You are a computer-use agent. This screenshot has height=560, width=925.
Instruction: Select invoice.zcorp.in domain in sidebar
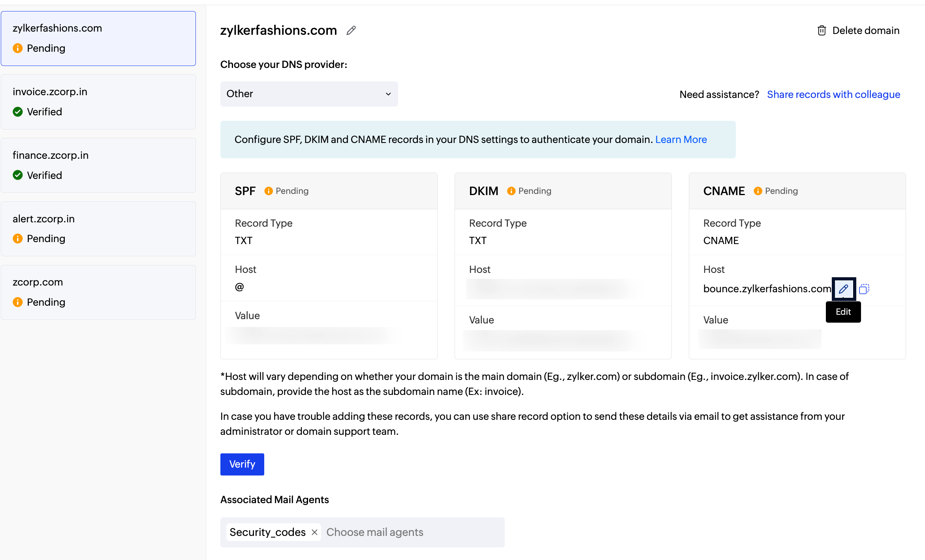click(x=98, y=101)
